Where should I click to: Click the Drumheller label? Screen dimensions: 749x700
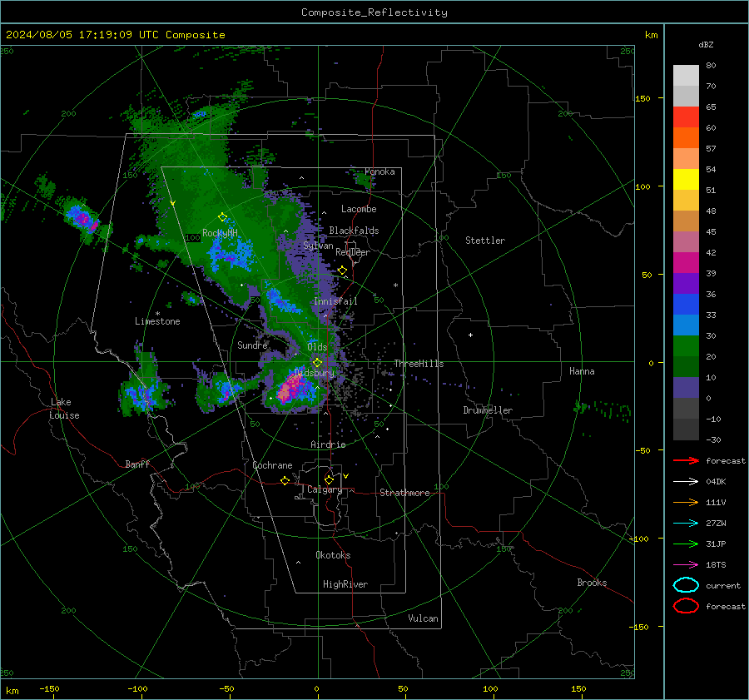click(x=488, y=410)
